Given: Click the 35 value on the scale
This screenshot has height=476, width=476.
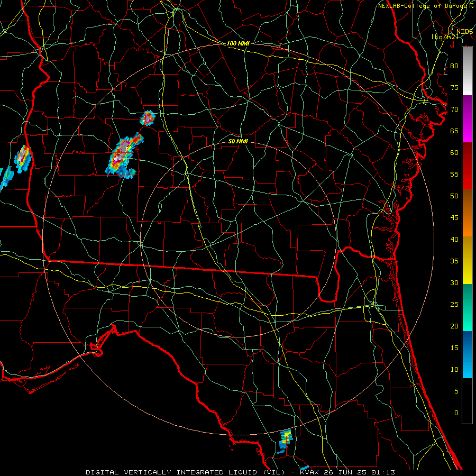Looking at the screenshot, I should (454, 261).
